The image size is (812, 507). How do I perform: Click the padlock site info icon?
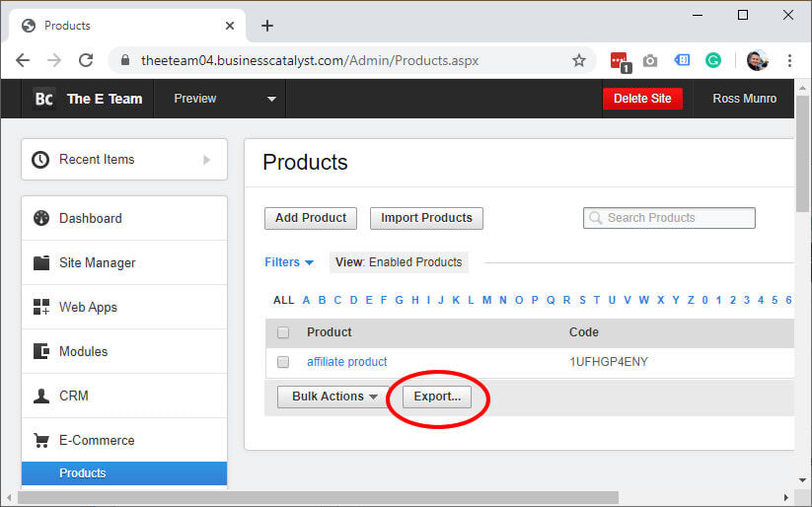pos(124,60)
